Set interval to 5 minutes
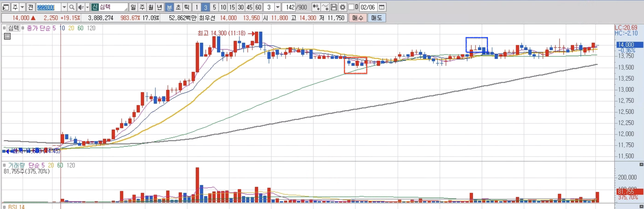 (214, 7)
